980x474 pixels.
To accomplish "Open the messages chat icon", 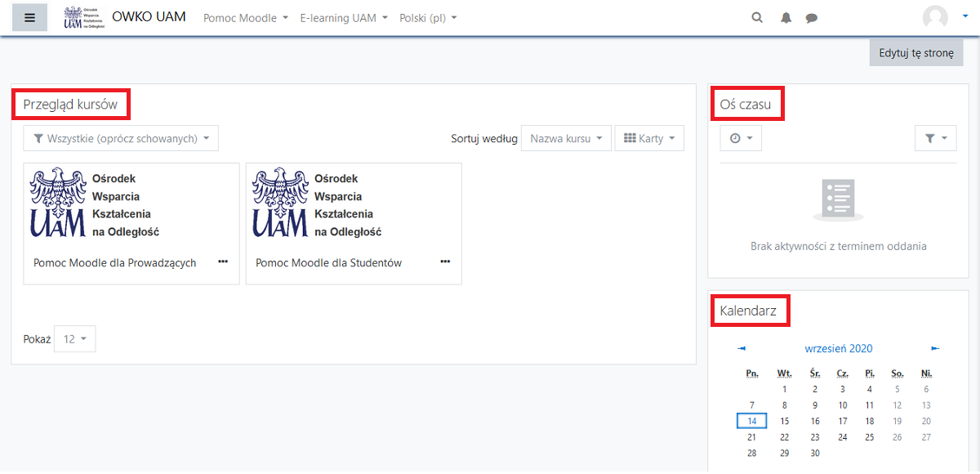I will [811, 16].
